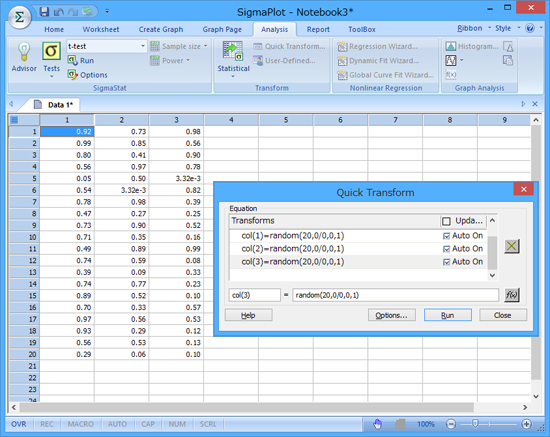The height and width of the screenshot is (437, 550).
Task: Toggle Auto On for col(1) transform
Action: point(447,236)
